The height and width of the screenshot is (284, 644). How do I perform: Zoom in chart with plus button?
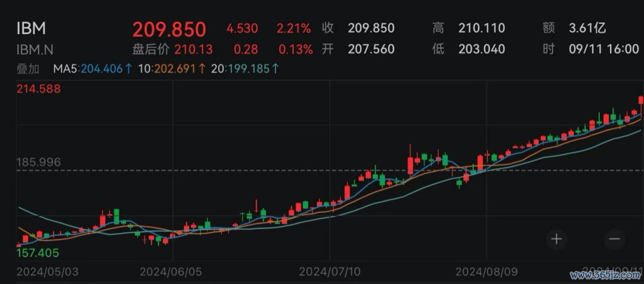556,239
